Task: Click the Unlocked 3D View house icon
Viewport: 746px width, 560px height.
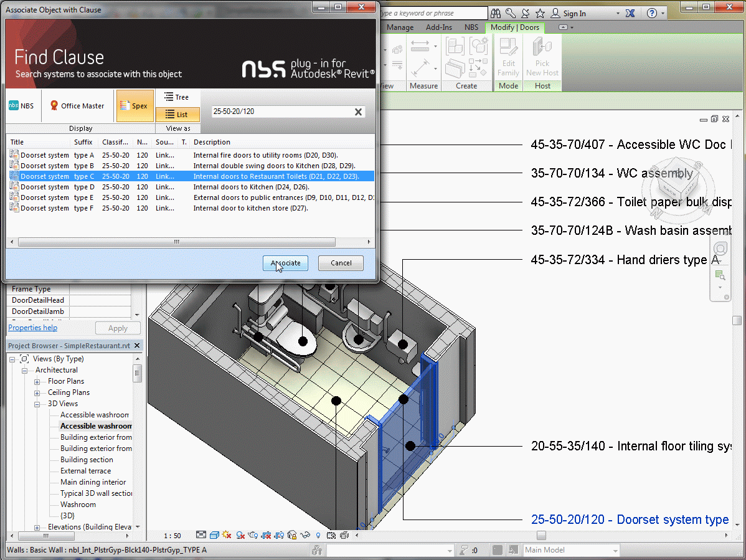Action: [292, 535]
